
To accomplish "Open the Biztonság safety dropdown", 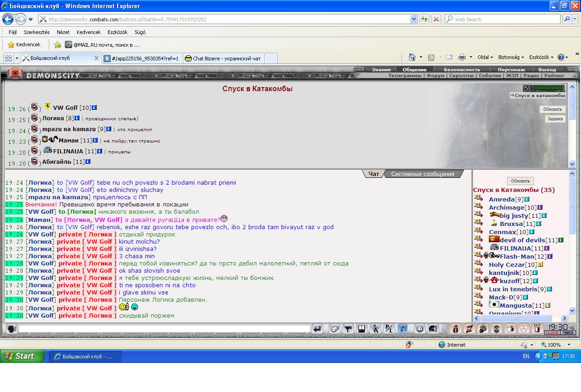I will pos(511,57).
